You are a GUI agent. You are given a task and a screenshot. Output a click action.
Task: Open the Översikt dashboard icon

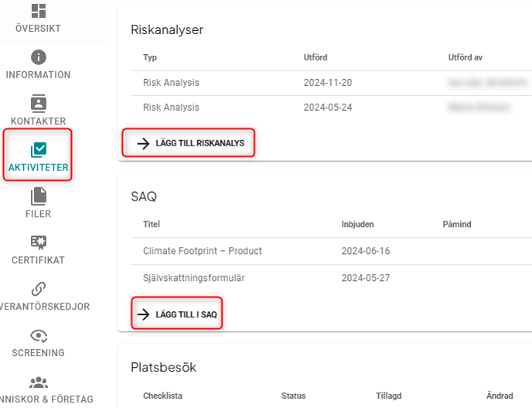pyautogui.click(x=38, y=11)
